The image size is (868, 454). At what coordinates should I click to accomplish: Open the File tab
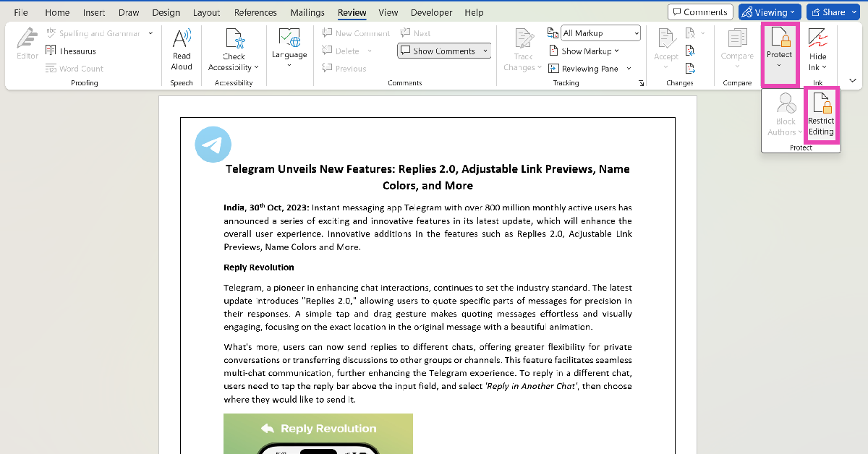21,12
